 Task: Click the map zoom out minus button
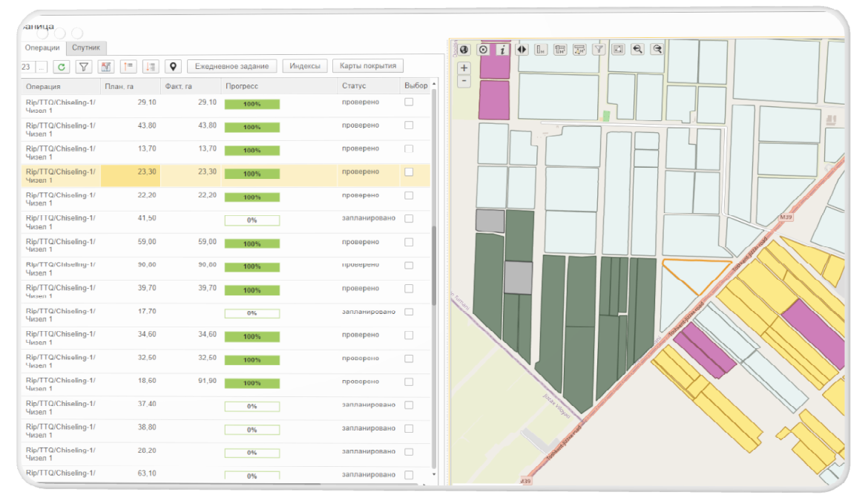[x=464, y=80]
